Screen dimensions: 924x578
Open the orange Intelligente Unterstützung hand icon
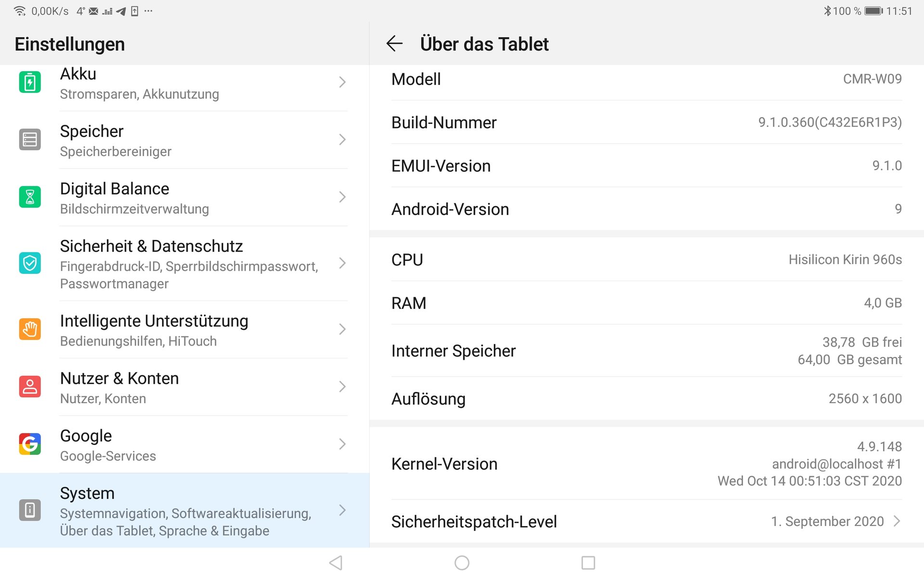coord(30,329)
